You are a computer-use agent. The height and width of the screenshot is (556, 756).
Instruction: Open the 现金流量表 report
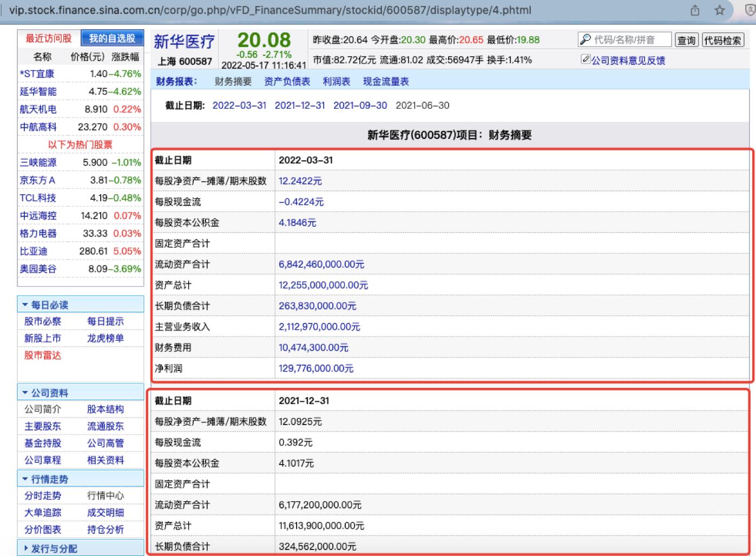(x=386, y=81)
